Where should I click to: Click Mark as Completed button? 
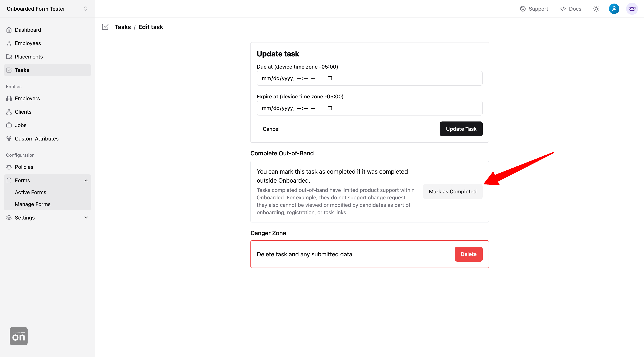[452, 192]
